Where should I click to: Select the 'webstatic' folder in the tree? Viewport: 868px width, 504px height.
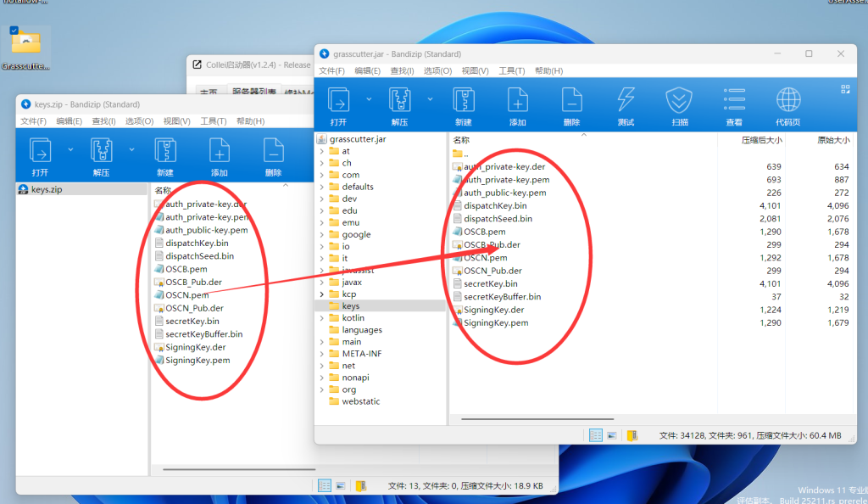point(360,401)
